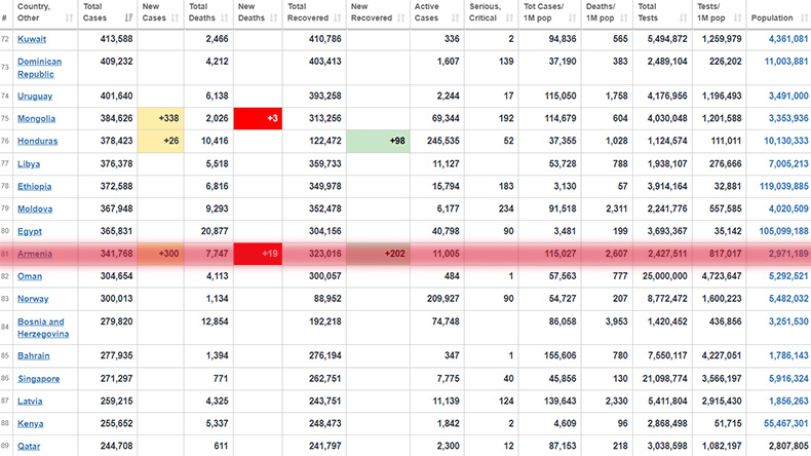
Task: Sort by Active Cases column icon
Action: [455, 18]
